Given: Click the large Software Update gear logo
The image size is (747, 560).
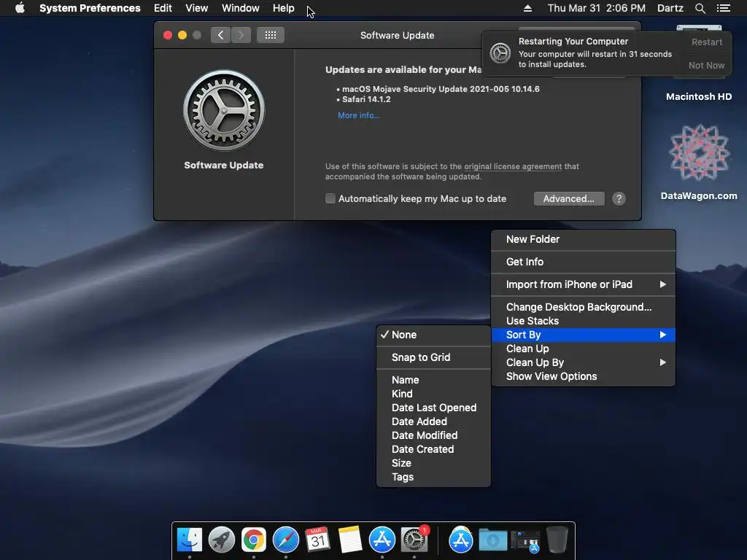Looking at the screenshot, I should 224,111.
